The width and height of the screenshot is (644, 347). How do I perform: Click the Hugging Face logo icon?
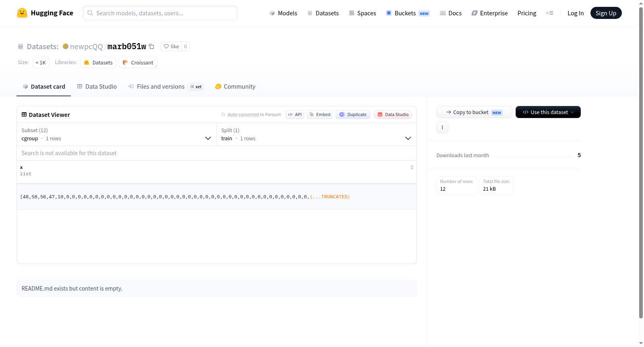(22, 13)
